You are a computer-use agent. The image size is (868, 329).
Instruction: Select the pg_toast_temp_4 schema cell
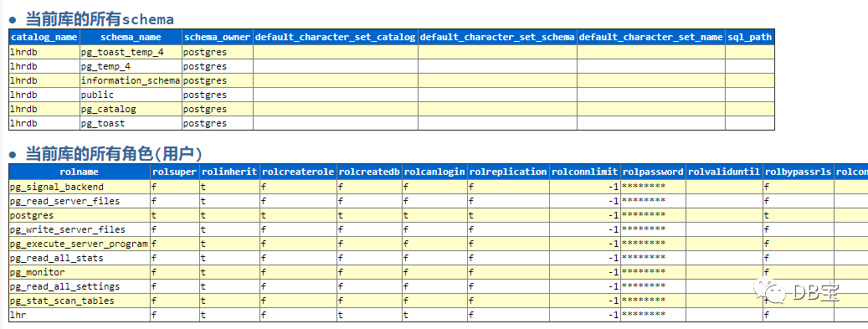coord(131,52)
